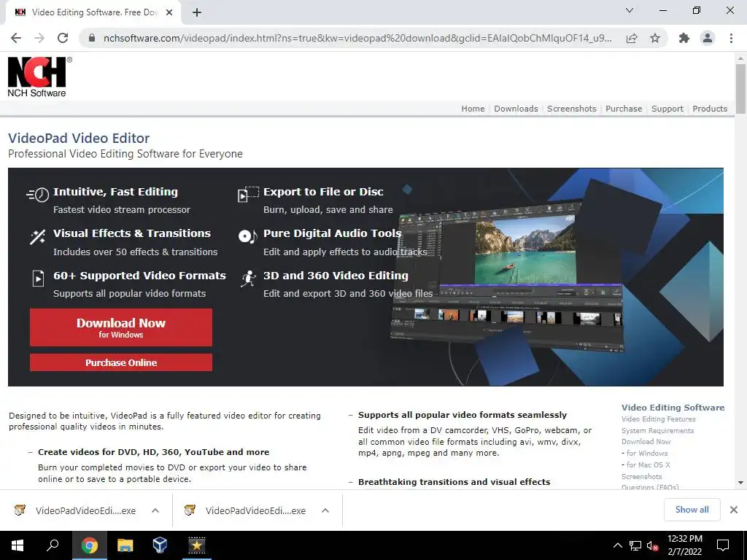
Task: Go back with the browser back arrow
Action: [16, 38]
